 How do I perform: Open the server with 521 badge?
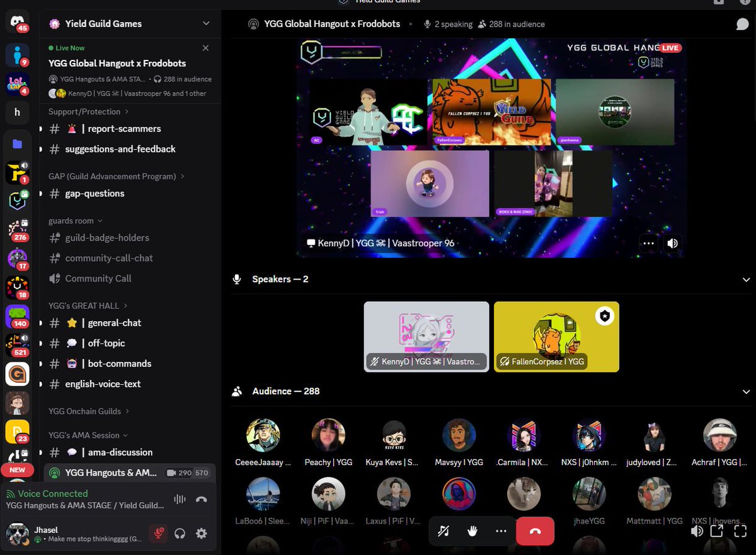[17, 345]
